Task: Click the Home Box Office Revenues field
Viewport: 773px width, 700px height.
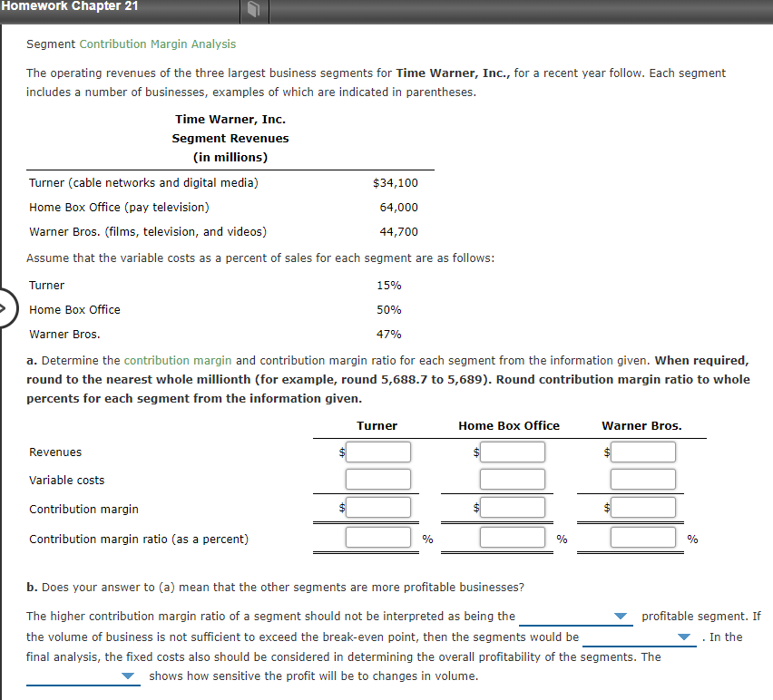Action: [513, 452]
